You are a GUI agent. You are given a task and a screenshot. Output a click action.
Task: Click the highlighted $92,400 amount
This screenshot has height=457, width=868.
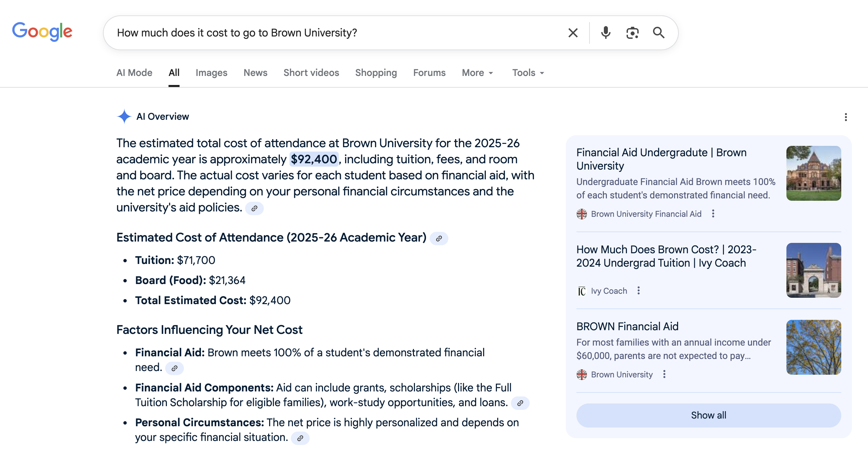pos(314,159)
